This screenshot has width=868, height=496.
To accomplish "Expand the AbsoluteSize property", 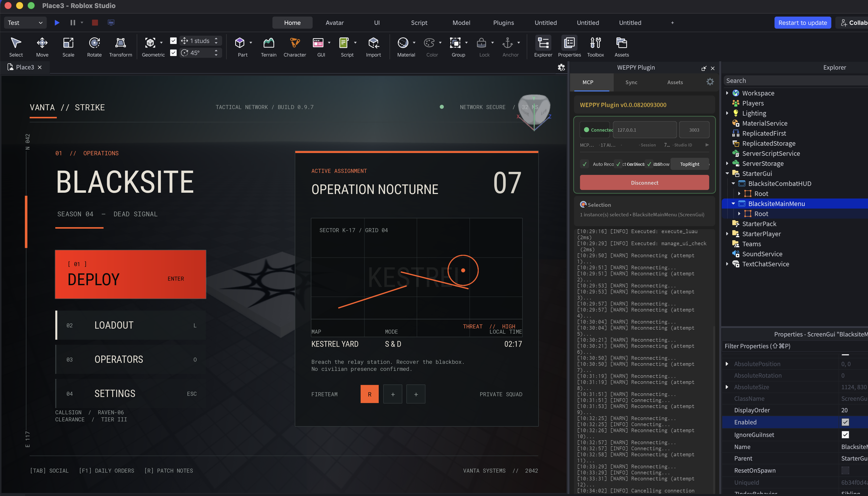I will [x=727, y=387].
